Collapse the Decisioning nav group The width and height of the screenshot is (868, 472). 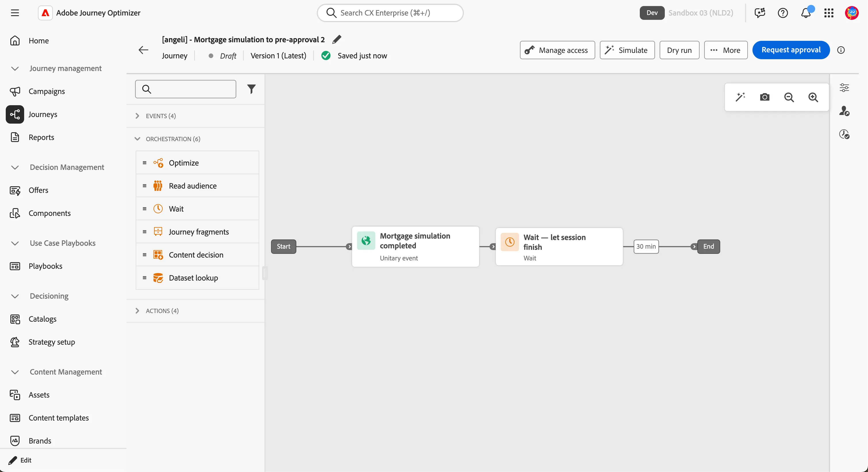(x=15, y=296)
